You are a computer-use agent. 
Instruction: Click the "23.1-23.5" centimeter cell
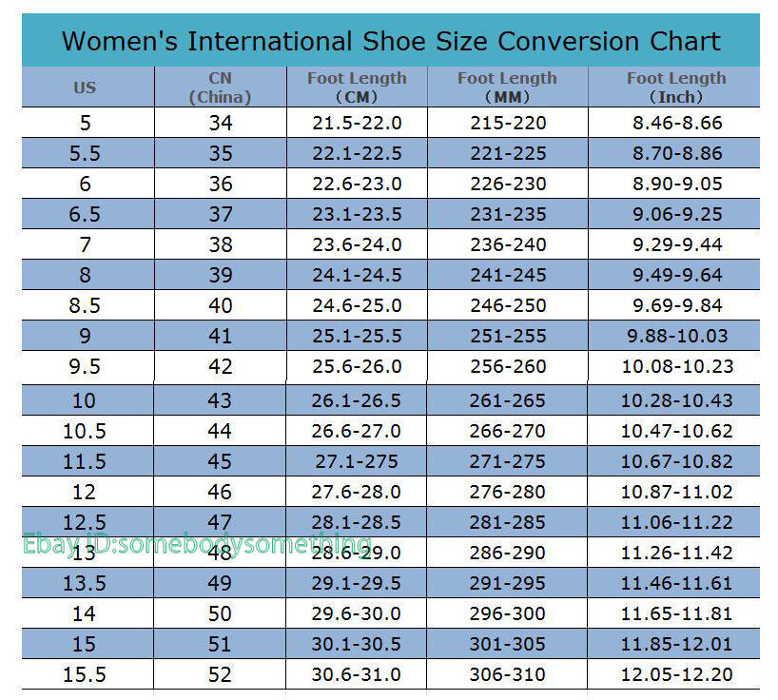[357, 214]
